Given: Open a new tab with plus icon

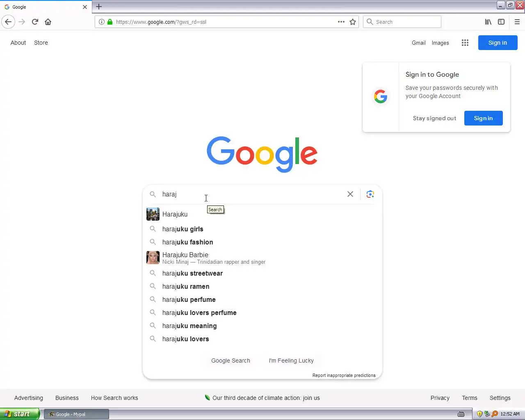Looking at the screenshot, I should point(99,7).
